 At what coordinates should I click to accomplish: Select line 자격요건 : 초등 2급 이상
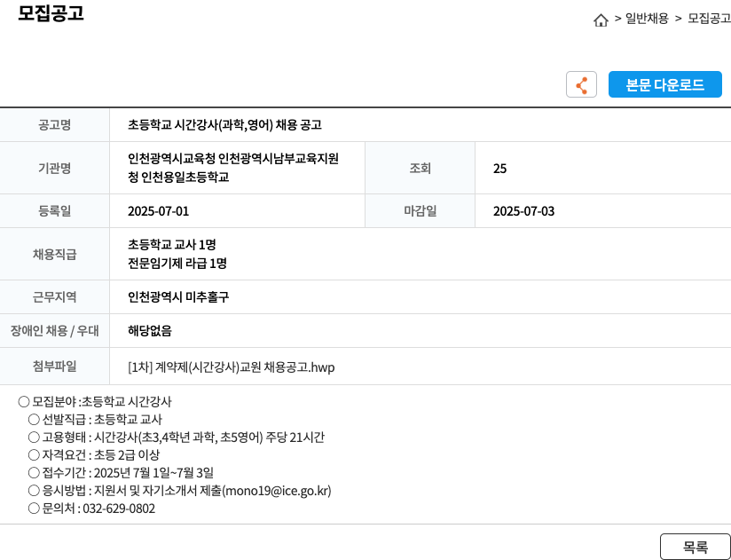94,454
